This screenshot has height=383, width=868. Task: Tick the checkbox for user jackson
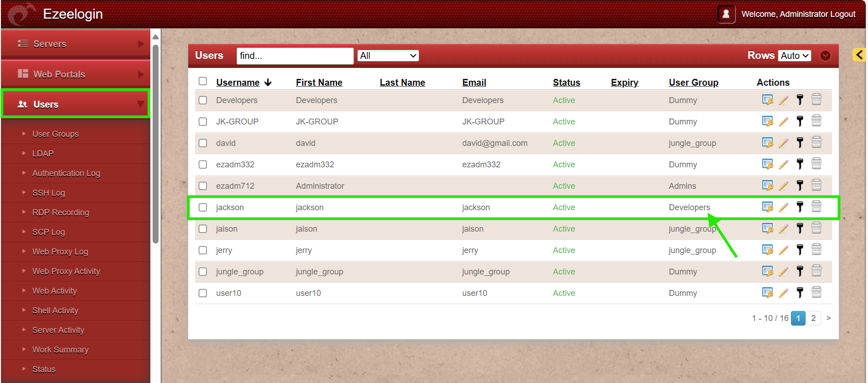pyautogui.click(x=203, y=207)
